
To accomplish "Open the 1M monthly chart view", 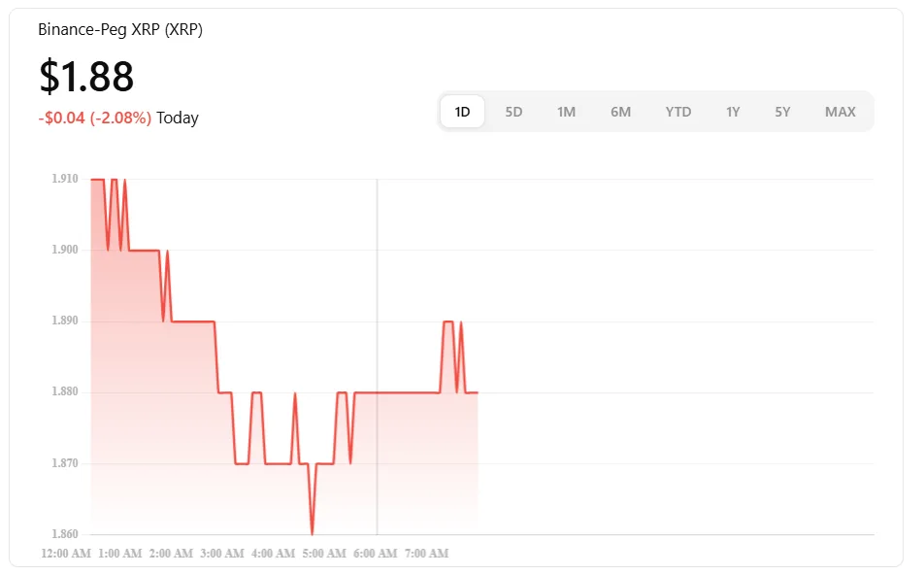I will (566, 111).
